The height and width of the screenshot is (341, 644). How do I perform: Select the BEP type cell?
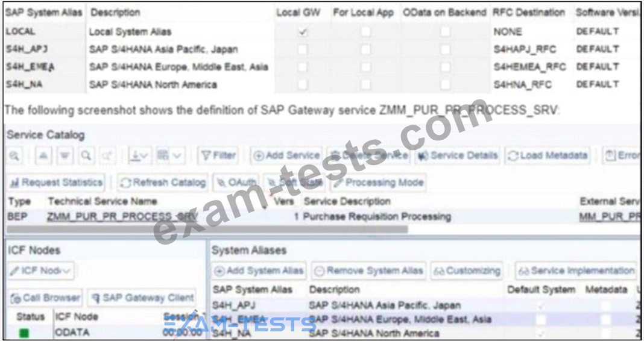(16, 217)
